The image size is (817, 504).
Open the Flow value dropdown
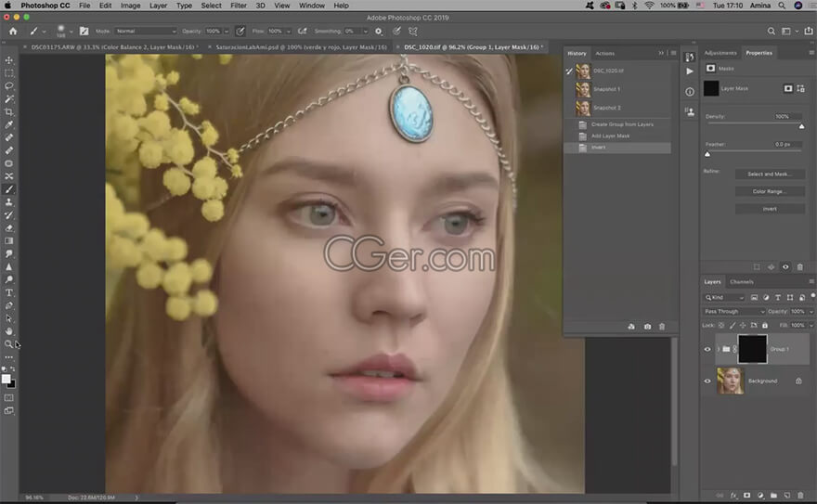288,32
